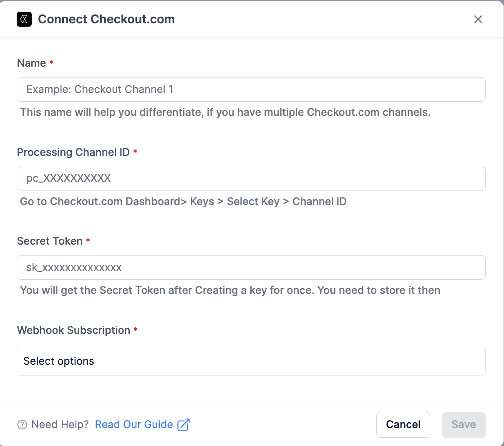504x446 pixels.
Task: Open the Webhook Subscription dropdown
Action: tap(251, 361)
